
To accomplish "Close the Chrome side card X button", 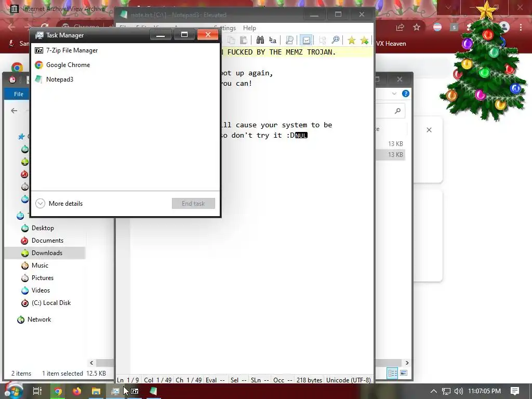I will tap(429, 130).
